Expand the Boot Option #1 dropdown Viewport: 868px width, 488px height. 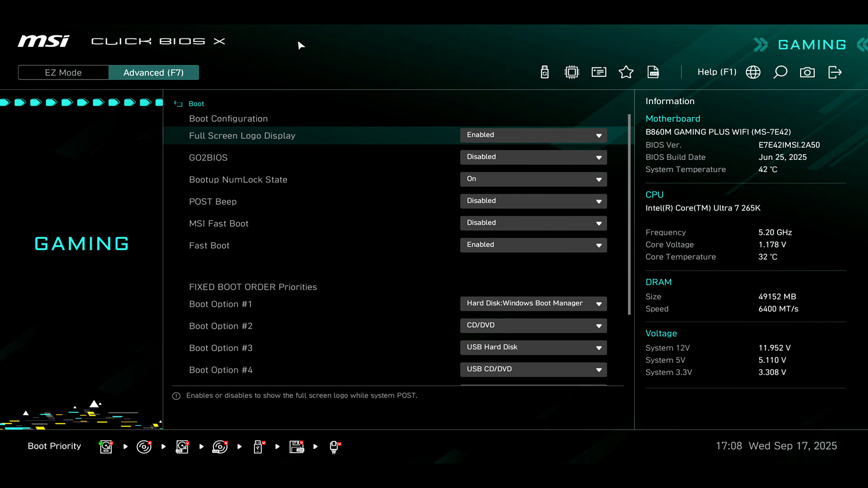coord(533,303)
